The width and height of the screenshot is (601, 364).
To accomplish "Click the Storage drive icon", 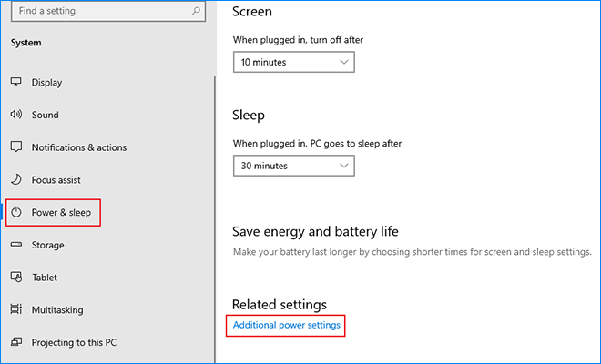I will (x=15, y=245).
